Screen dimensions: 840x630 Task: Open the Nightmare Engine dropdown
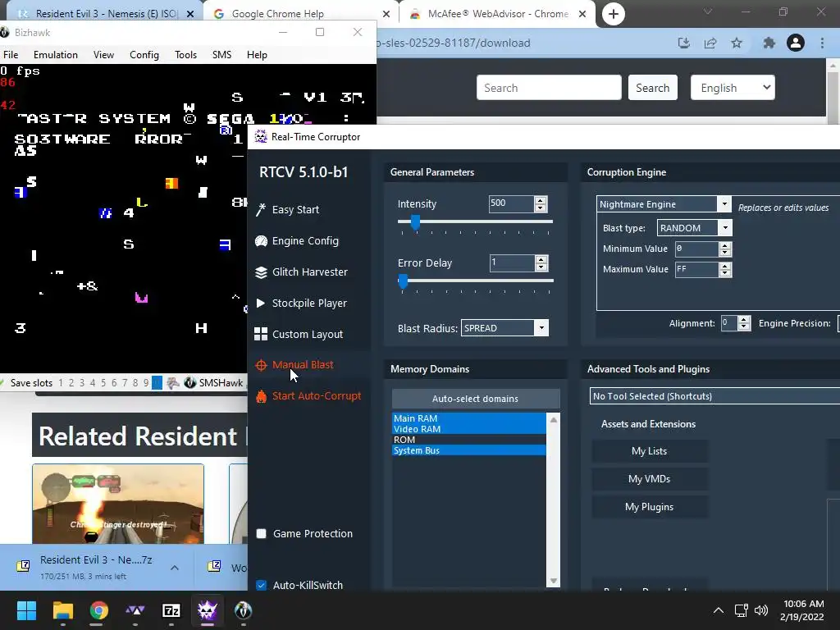click(x=724, y=204)
